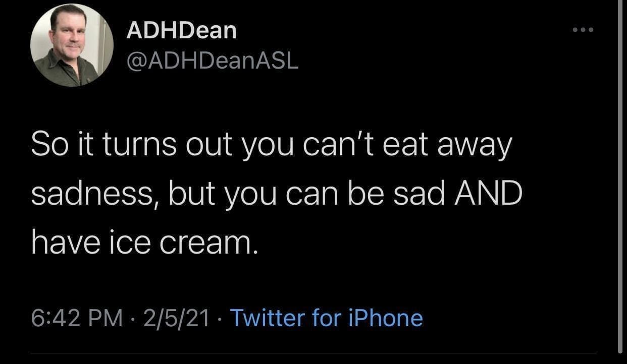Click the @ADHDeanASL handle
627x364 pixels.
coord(212,61)
